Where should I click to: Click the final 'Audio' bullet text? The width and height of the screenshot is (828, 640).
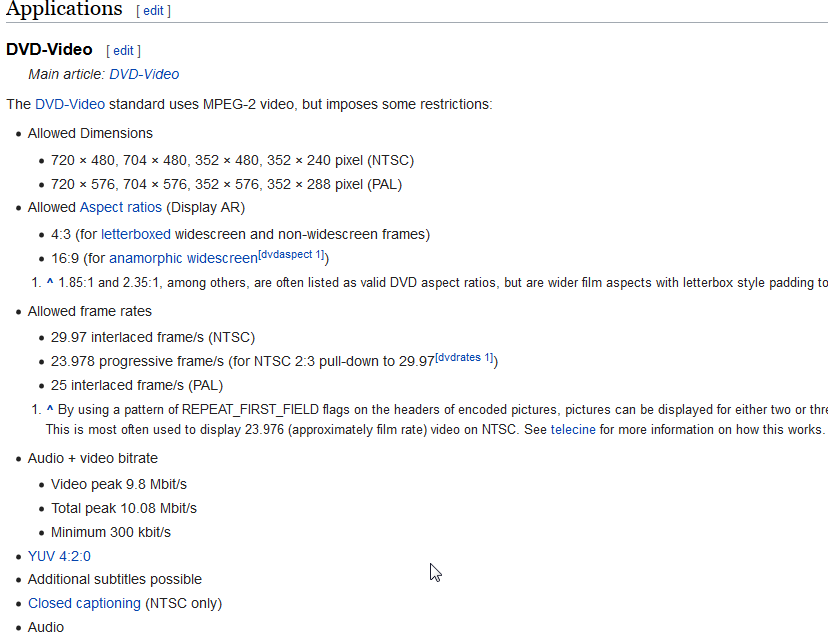(x=46, y=627)
